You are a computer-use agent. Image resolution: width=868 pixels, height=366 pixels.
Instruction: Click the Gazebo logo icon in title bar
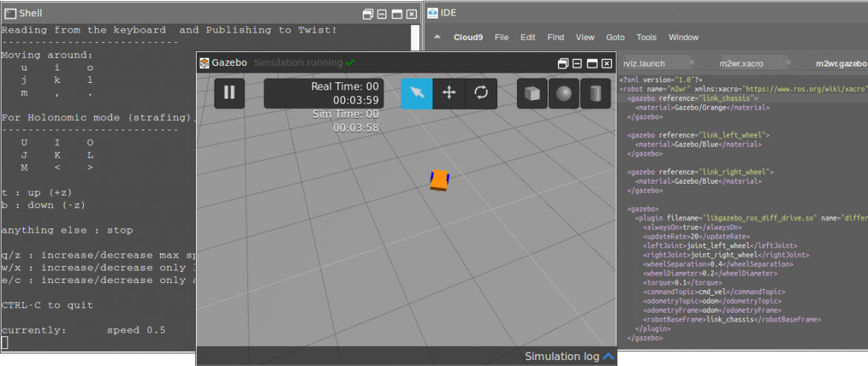(x=204, y=63)
